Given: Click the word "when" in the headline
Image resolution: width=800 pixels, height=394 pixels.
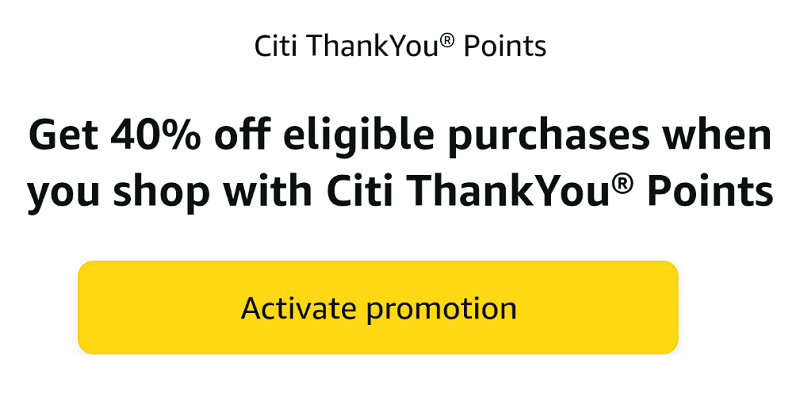Looking at the screenshot, I should [717, 136].
